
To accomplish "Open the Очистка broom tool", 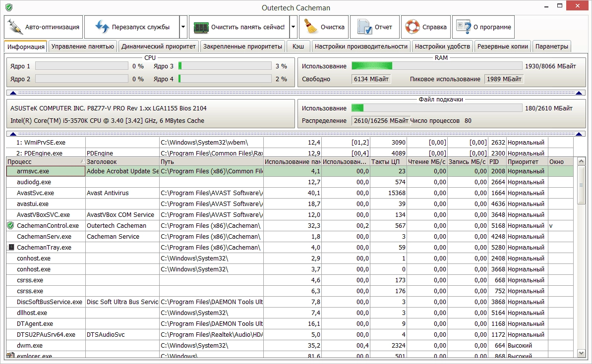I will (x=324, y=27).
